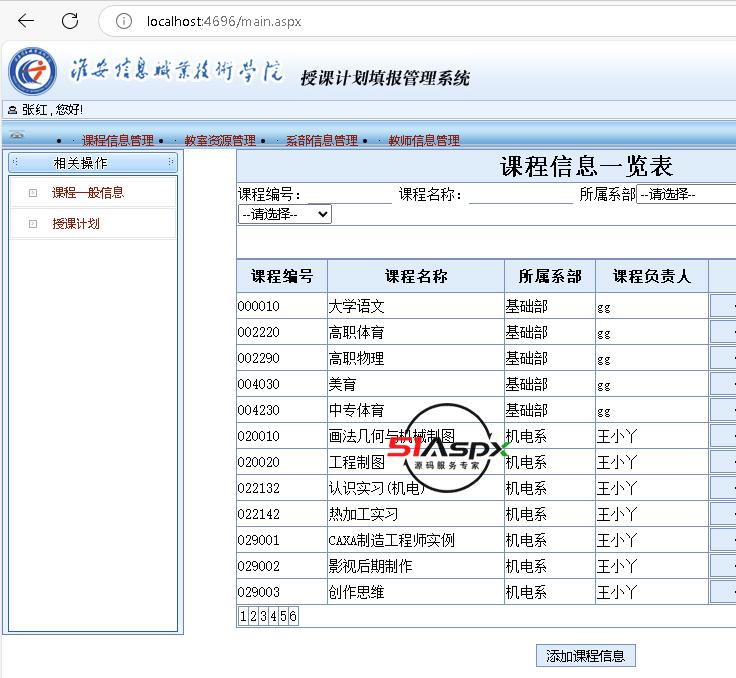
Task: Reload the page with the refresh icon
Action: [x=70, y=21]
